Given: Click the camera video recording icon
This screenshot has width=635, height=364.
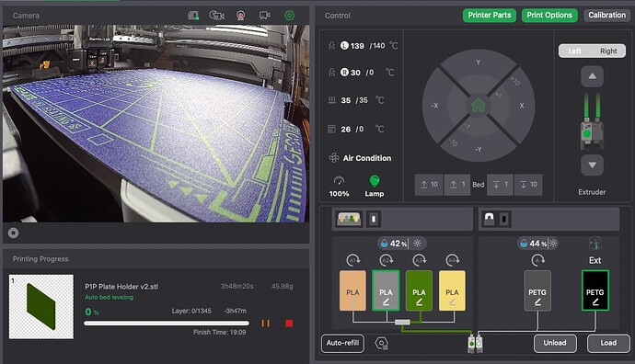Looking at the screenshot, I should [x=264, y=16].
